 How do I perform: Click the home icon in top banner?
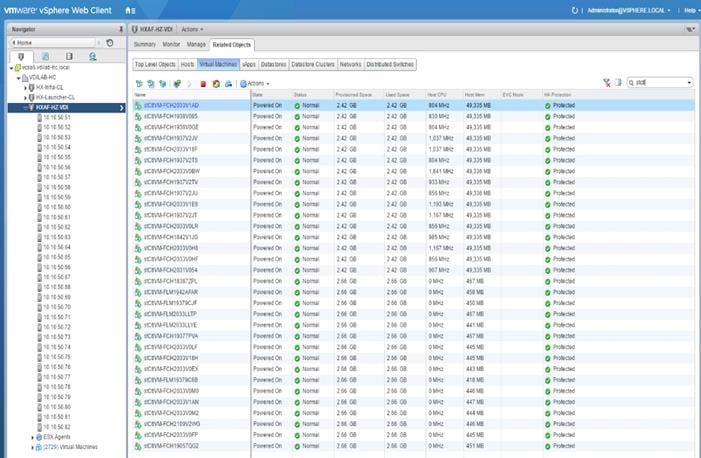click(x=128, y=10)
